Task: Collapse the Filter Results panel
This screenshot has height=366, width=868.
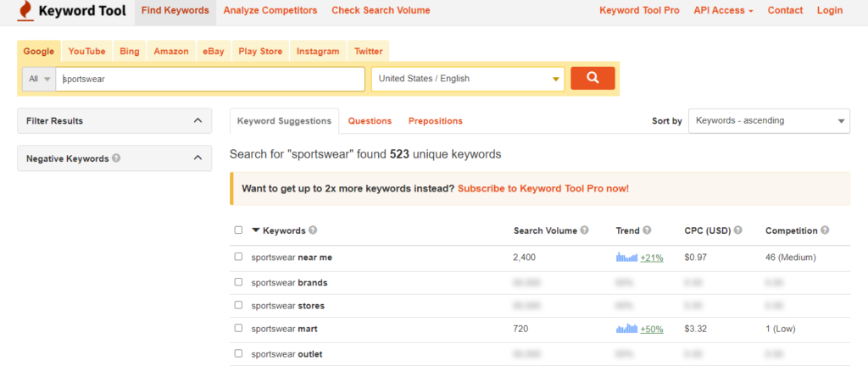Action: [x=114, y=120]
